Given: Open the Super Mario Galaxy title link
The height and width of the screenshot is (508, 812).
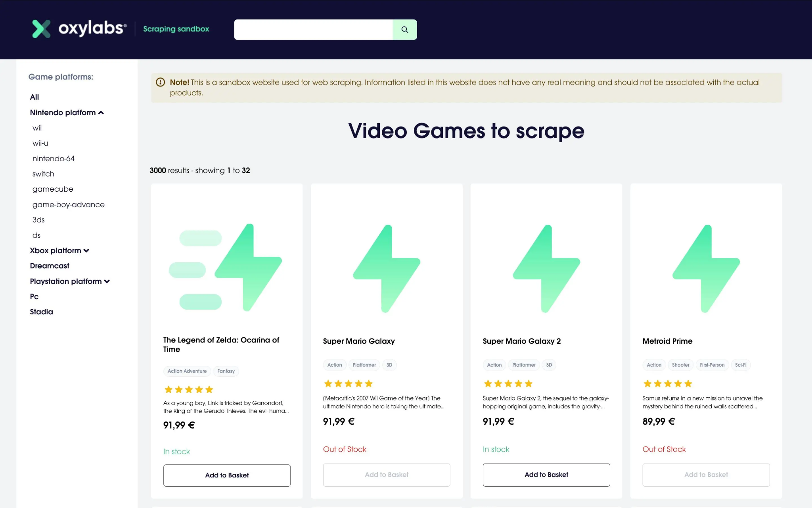Looking at the screenshot, I should click(359, 341).
